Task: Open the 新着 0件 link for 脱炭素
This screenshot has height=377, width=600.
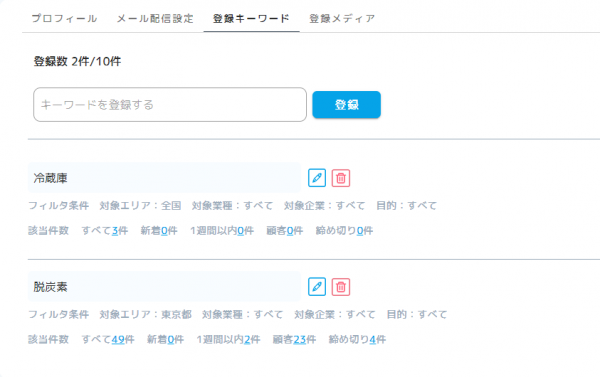Action: (x=171, y=339)
